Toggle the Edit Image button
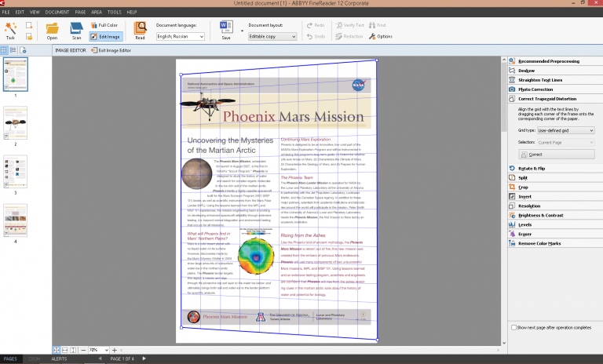Screen dimensions: 603x364 coord(106,37)
